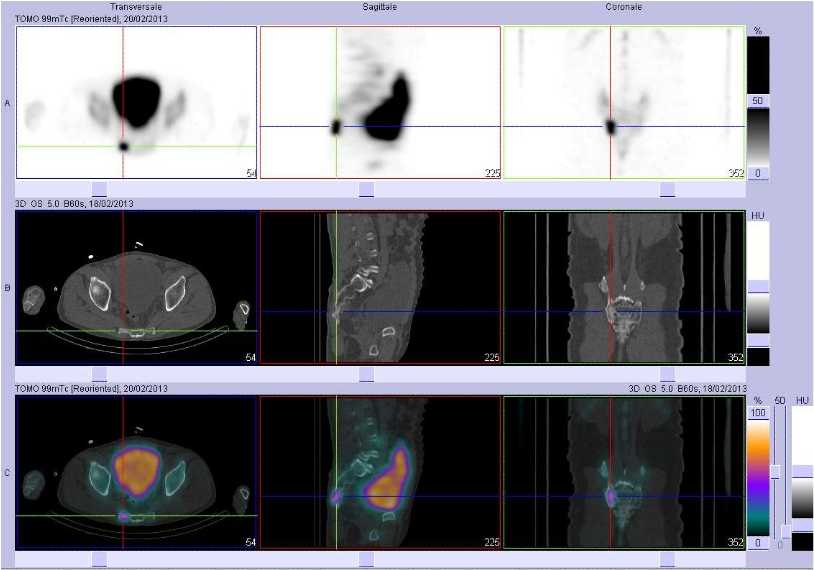Click slice slider thumb under row B coronal CT

click(668, 374)
